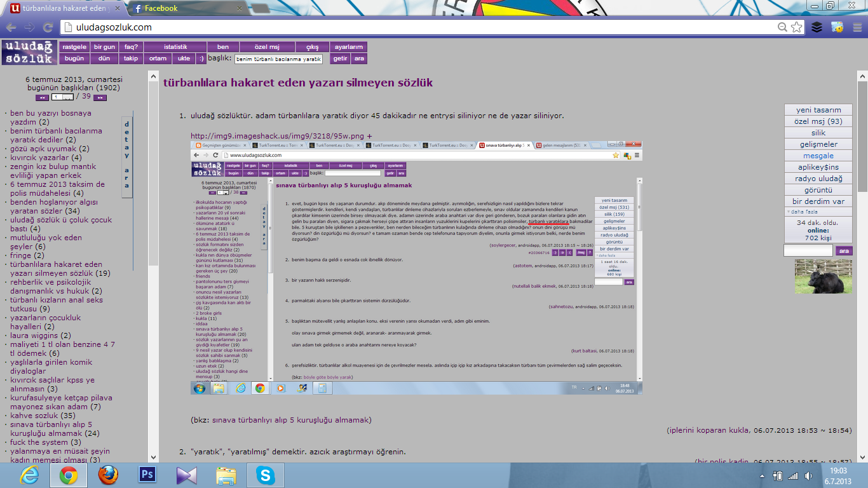Screen dimensions: 868x488
Task: Go to next page of today's topics
Action: [100, 97]
